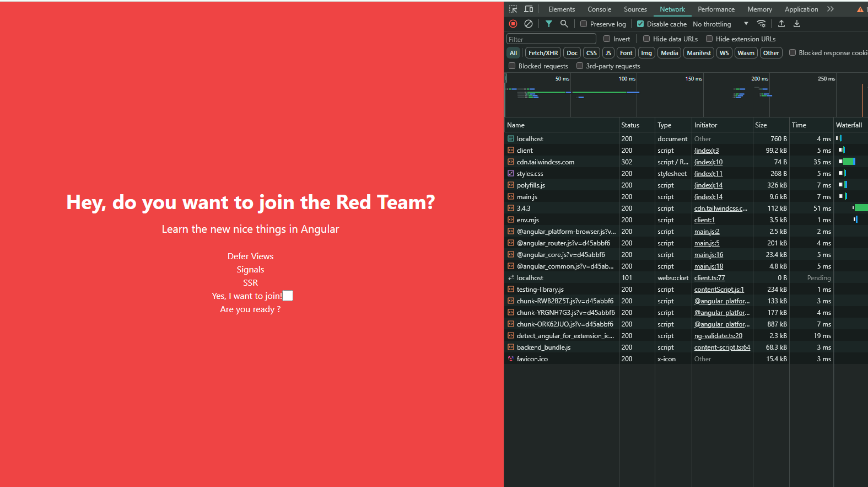Open network search with magnifier icon

pyautogui.click(x=564, y=24)
